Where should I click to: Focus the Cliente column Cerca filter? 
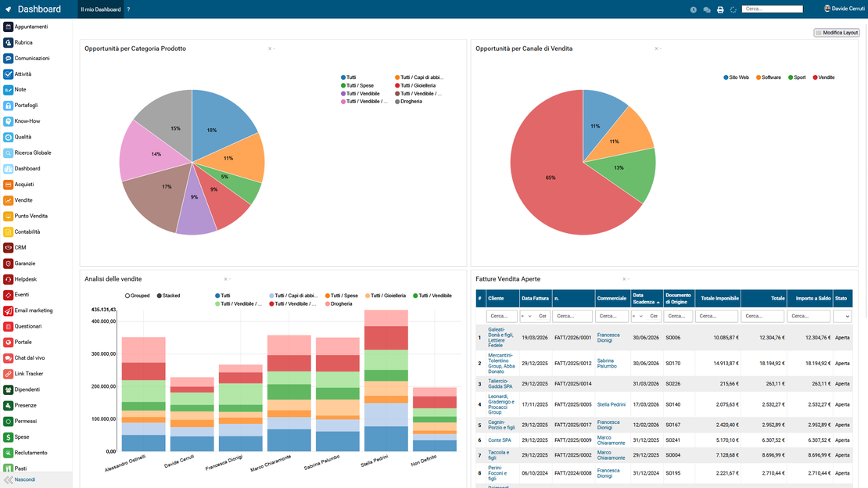pyautogui.click(x=501, y=316)
